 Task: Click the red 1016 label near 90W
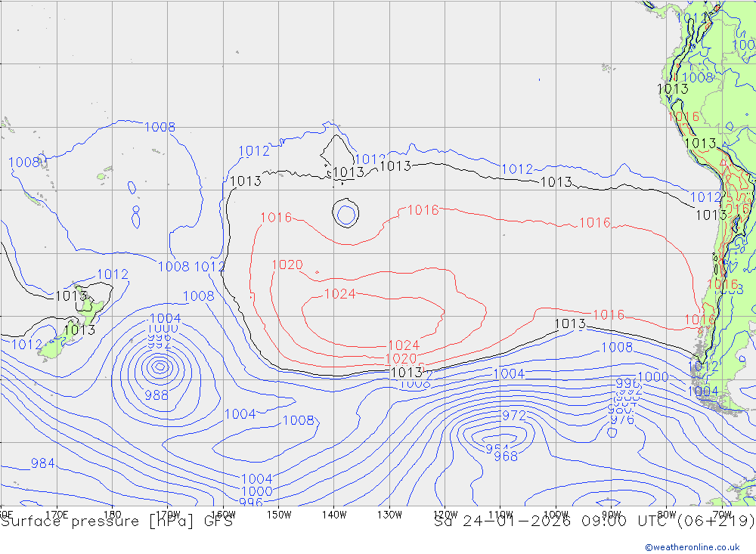click(594, 222)
